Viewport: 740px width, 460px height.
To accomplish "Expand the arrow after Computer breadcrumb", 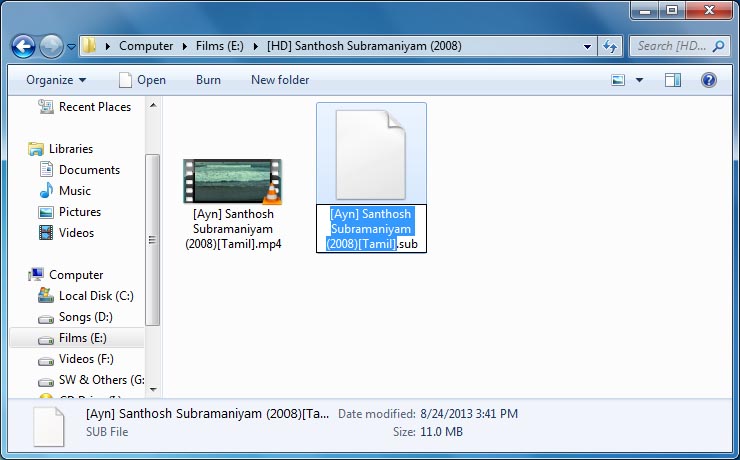I will coord(185,46).
